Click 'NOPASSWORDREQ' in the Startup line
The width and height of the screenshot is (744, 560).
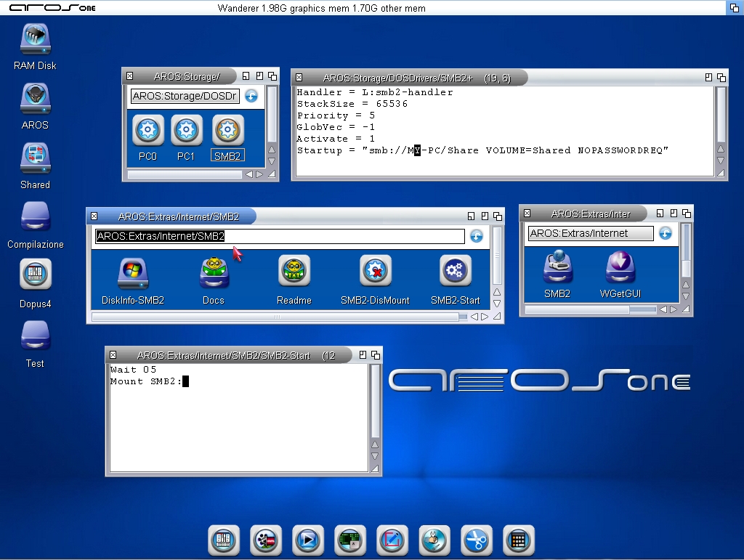tap(620, 150)
